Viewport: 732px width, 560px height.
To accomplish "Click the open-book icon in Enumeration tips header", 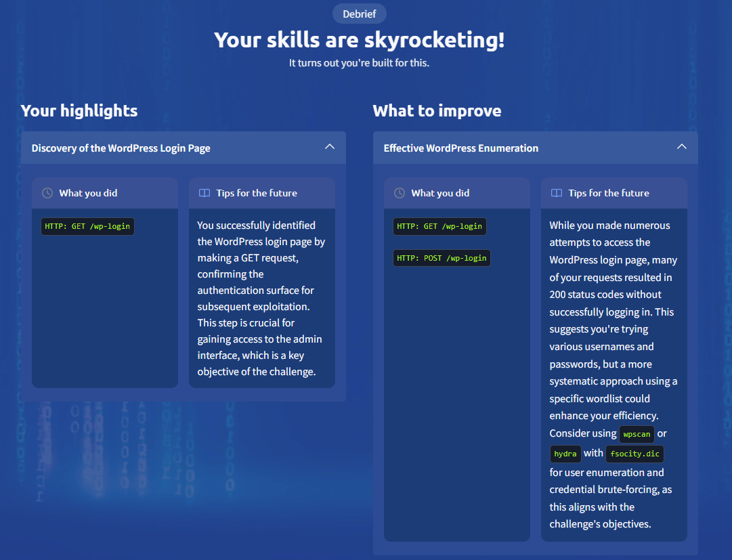I will [x=556, y=193].
